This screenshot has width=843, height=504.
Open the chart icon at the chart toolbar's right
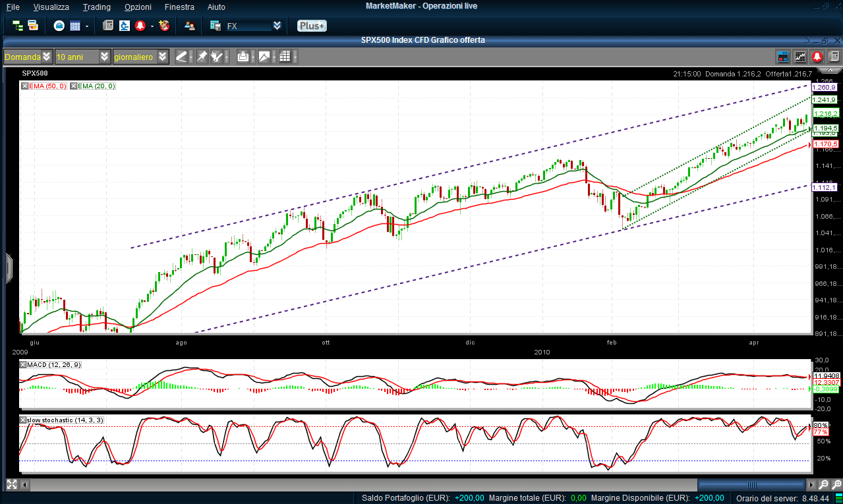point(800,57)
